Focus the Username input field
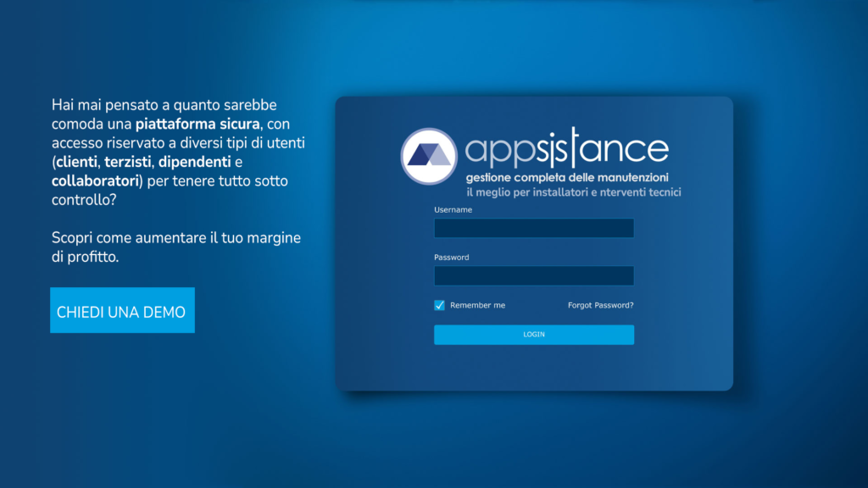Image resolution: width=868 pixels, height=488 pixels. (x=534, y=228)
